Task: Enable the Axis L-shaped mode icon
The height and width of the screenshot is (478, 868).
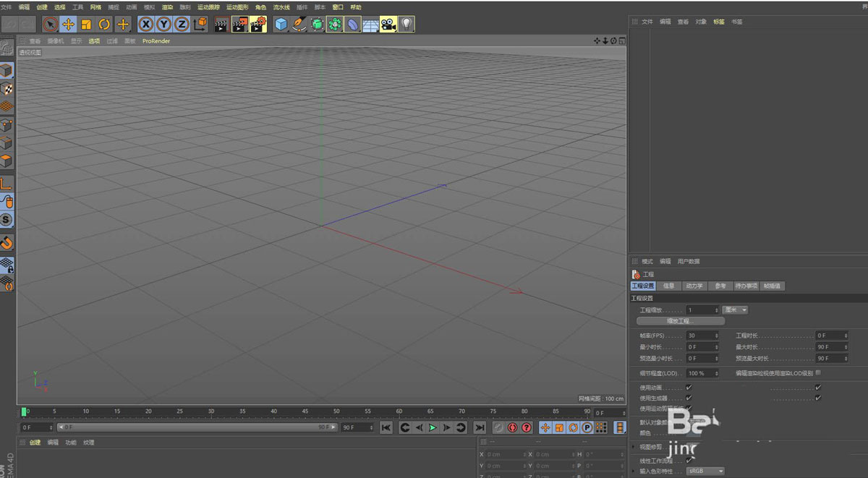Action: tap(7, 183)
